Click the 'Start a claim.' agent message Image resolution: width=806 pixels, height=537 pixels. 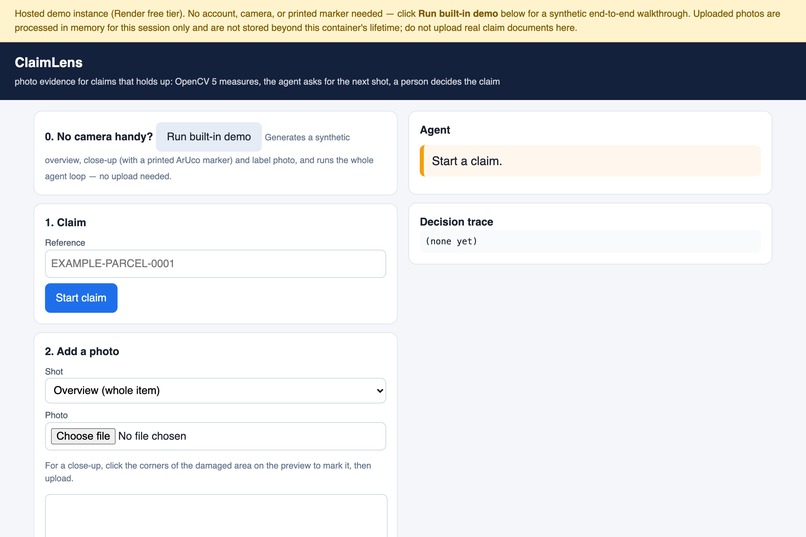(590, 161)
